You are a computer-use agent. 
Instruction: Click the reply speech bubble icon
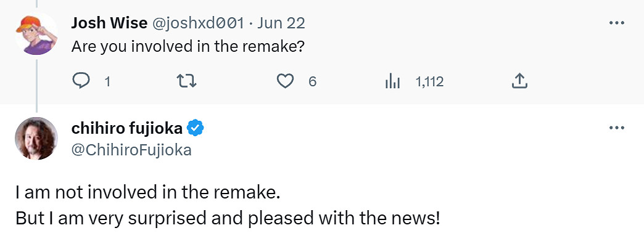pyautogui.click(x=82, y=81)
